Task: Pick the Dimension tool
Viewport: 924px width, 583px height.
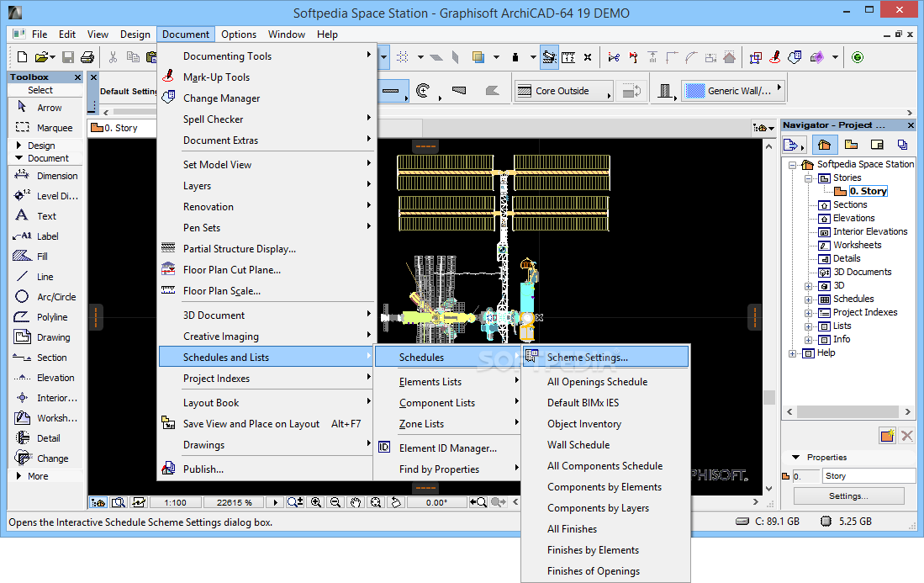Action: point(45,176)
